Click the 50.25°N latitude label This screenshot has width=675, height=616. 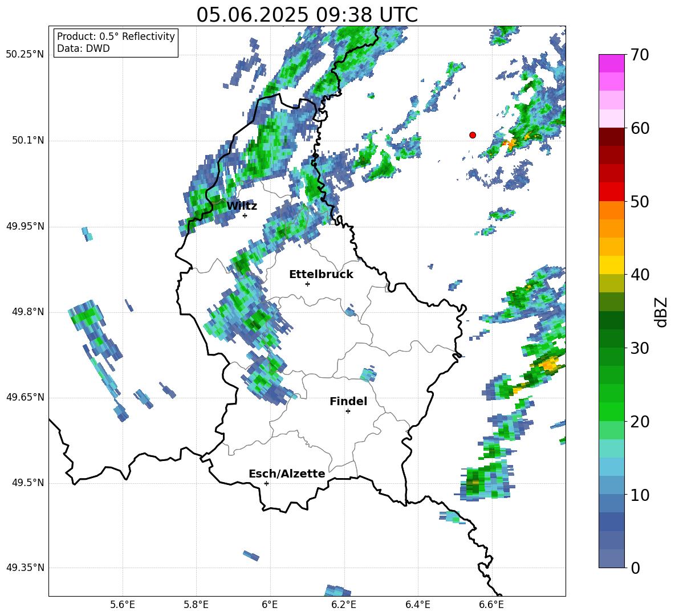point(25,55)
